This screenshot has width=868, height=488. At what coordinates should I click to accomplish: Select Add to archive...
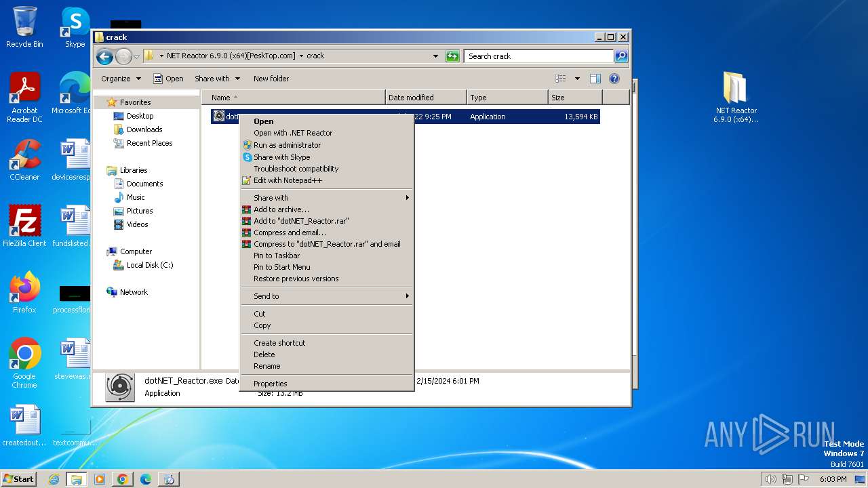coord(327,209)
